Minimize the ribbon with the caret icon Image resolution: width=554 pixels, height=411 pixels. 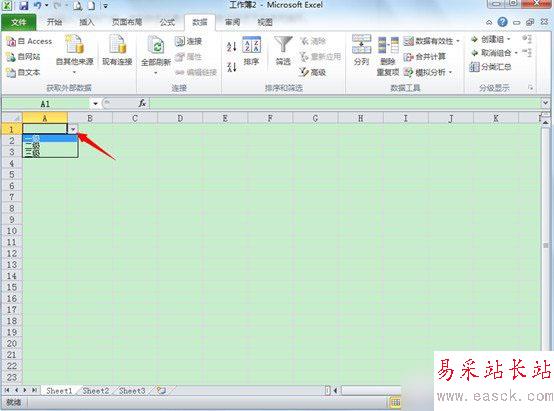pyautogui.click(x=489, y=22)
